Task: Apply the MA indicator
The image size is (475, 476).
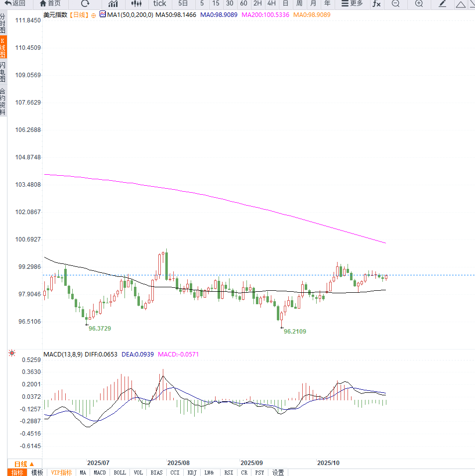Action: click(83, 473)
